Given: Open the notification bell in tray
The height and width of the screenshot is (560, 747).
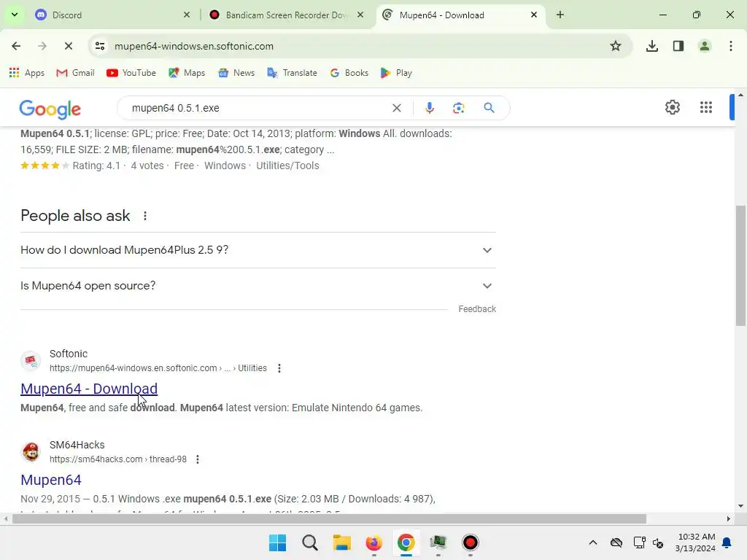Looking at the screenshot, I should 727,542.
